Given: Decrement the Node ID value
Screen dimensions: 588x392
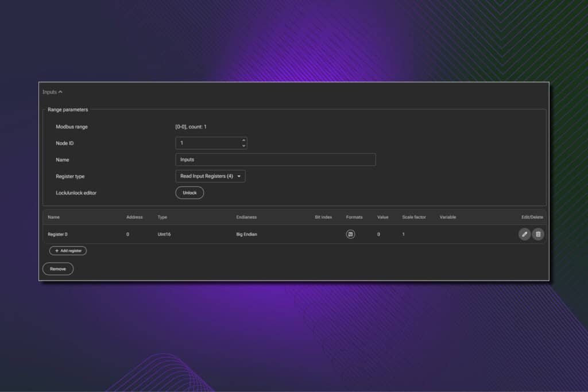Looking at the screenshot, I should tap(243, 146).
